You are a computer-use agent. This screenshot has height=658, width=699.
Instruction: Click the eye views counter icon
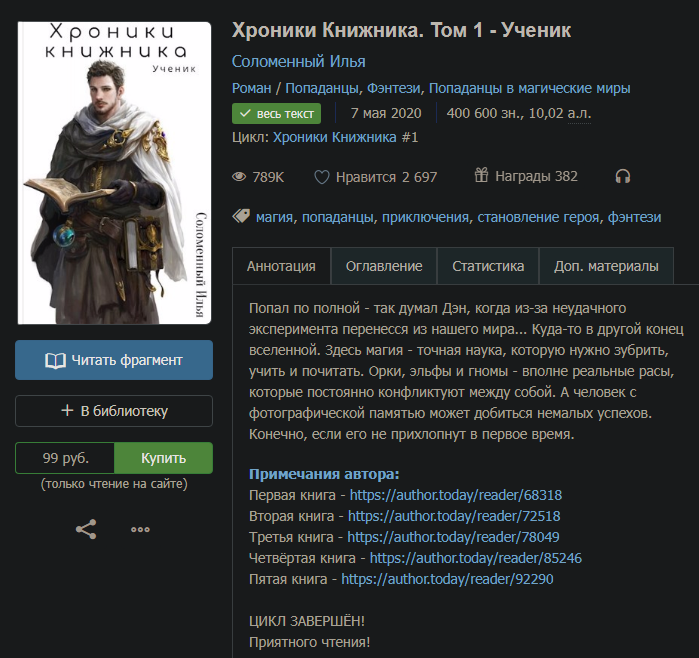click(x=239, y=177)
